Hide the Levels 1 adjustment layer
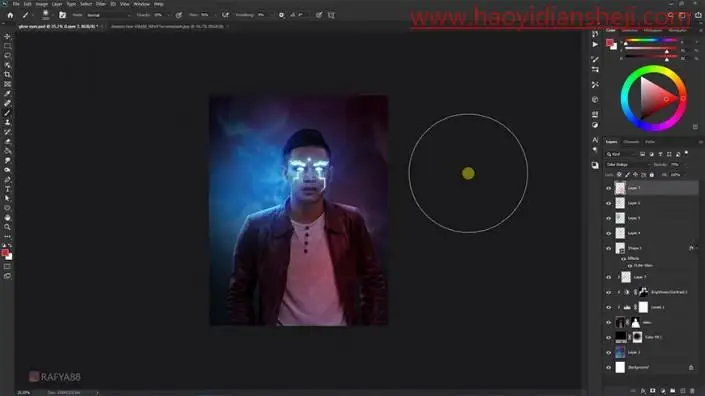The image size is (705, 396). tap(609, 307)
